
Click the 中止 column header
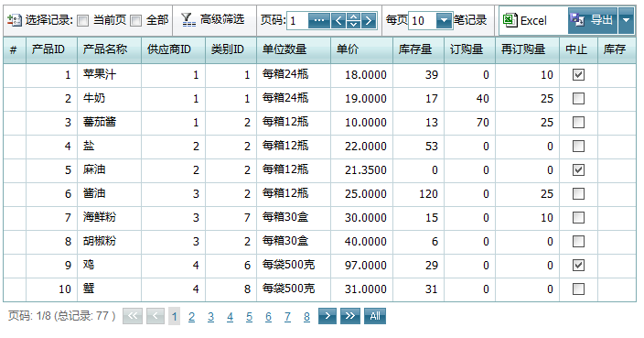[579, 49]
